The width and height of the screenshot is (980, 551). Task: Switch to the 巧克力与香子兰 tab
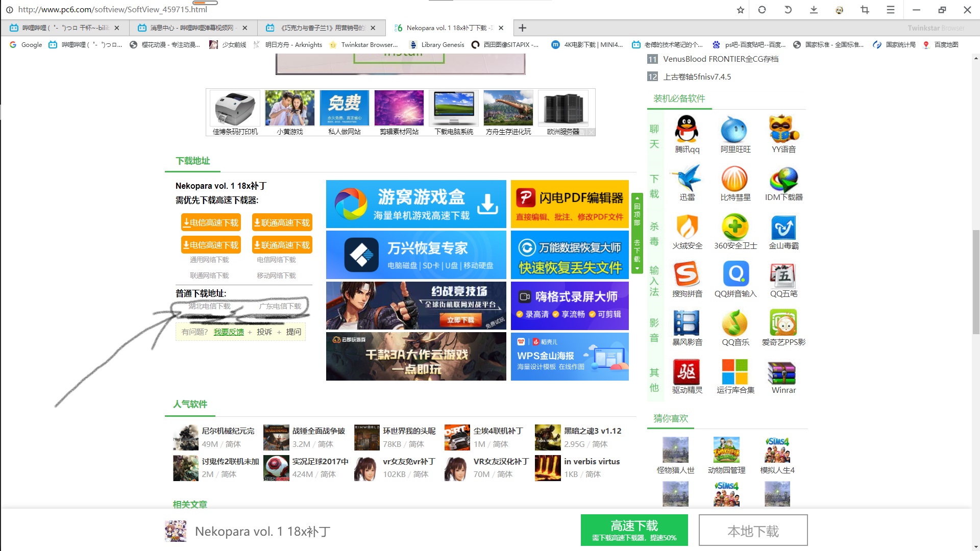[x=322, y=28]
